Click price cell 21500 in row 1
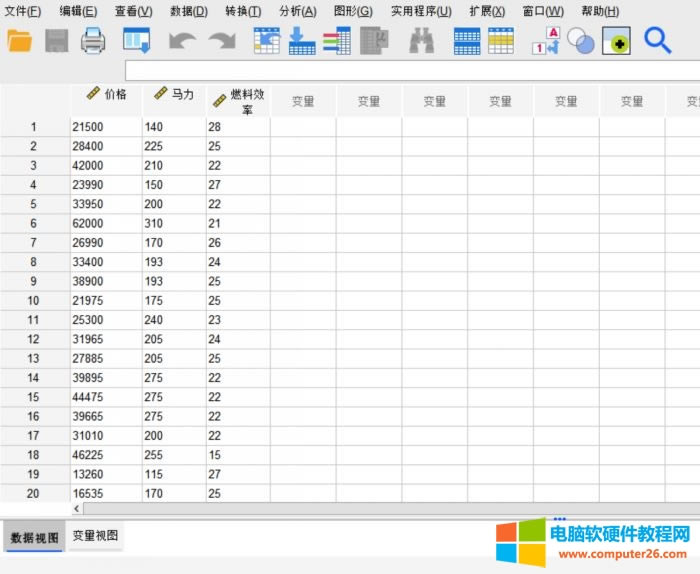 point(106,127)
